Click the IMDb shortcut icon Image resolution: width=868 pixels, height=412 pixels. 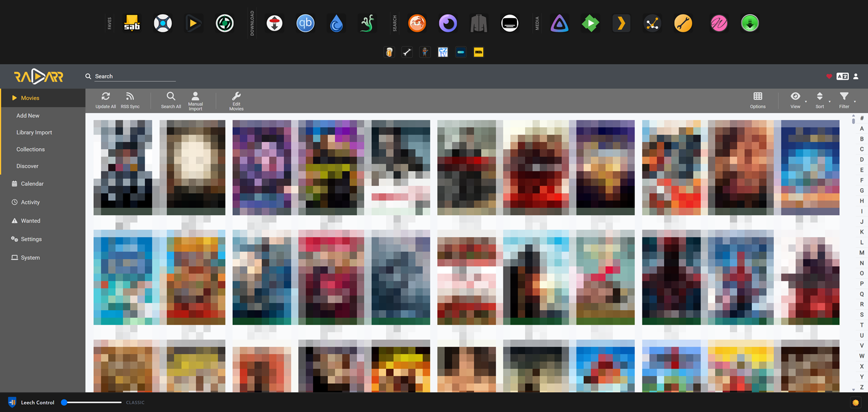tap(479, 52)
